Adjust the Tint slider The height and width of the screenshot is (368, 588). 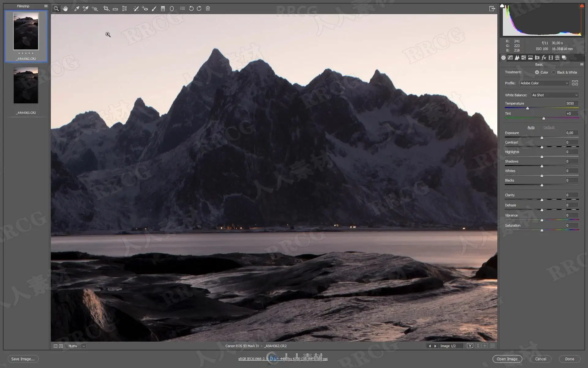pyautogui.click(x=544, y=118)
